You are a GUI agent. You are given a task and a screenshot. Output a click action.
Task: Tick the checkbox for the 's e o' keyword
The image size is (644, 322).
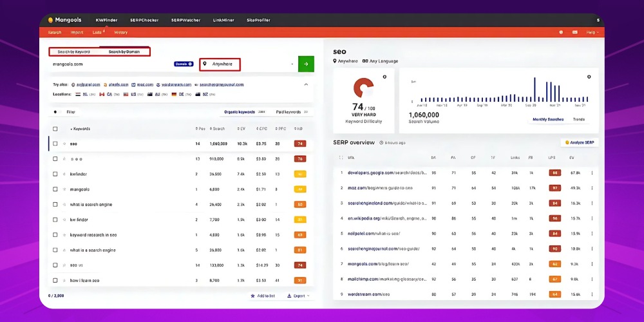[55, 159]
